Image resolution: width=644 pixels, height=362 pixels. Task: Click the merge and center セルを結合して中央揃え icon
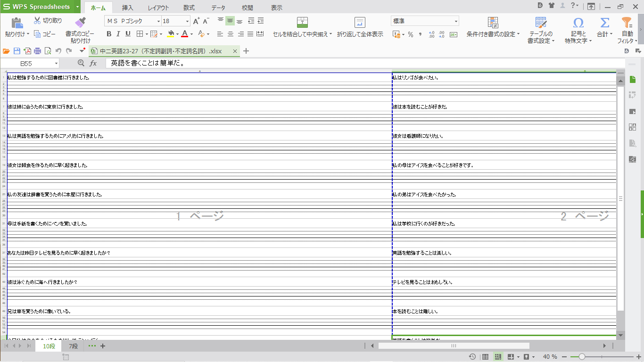(302, 22)
